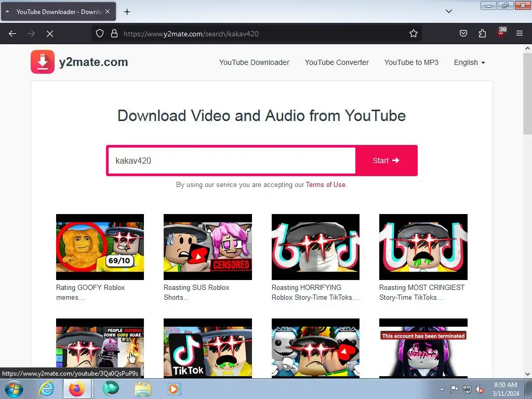Click the y2mate.com site title

[x=94, y=62]
